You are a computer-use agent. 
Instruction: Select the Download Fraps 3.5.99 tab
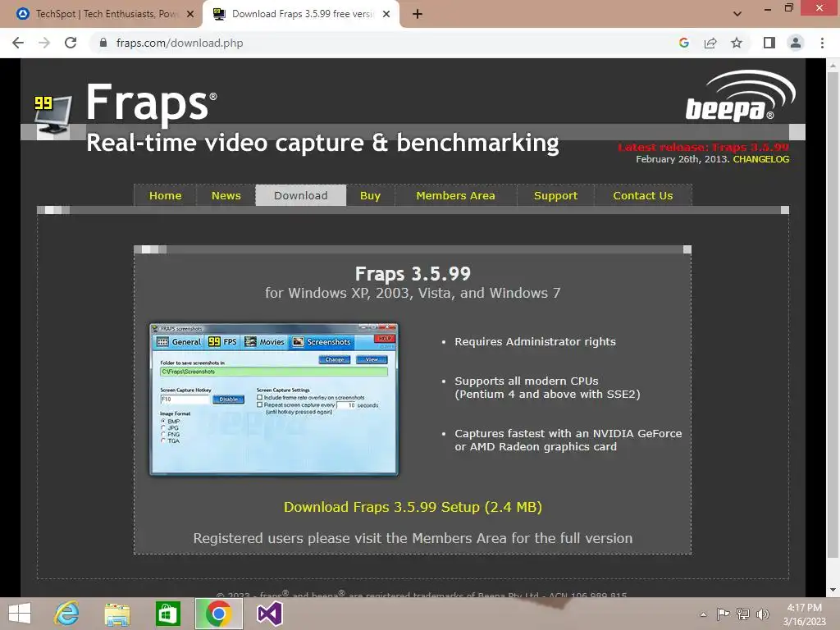pos(300,14)
